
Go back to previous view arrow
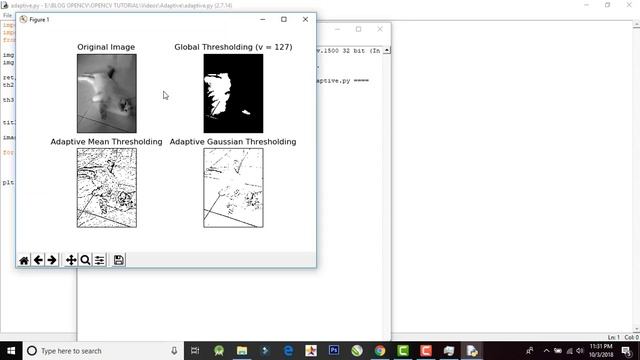(x=38, y=260)
